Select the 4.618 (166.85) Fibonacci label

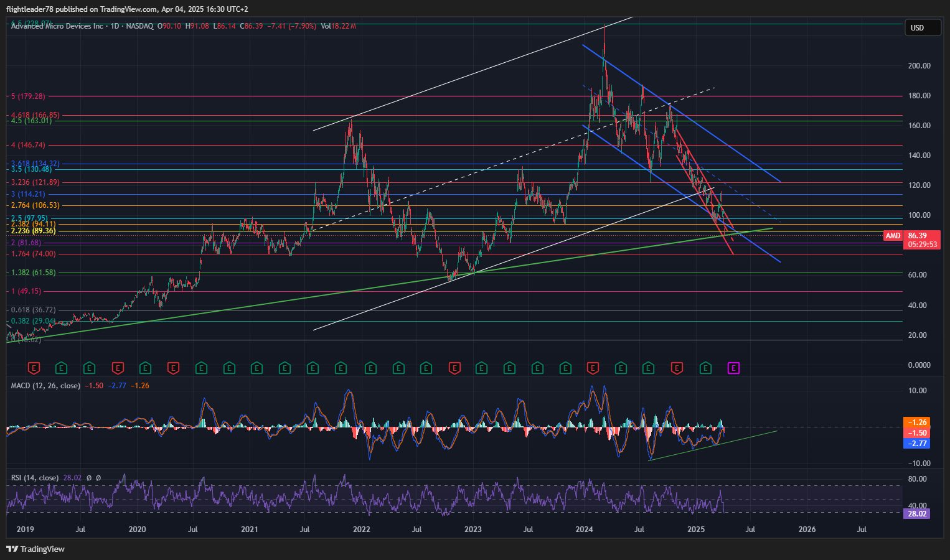pyautogui.click(x=35, y=115)
